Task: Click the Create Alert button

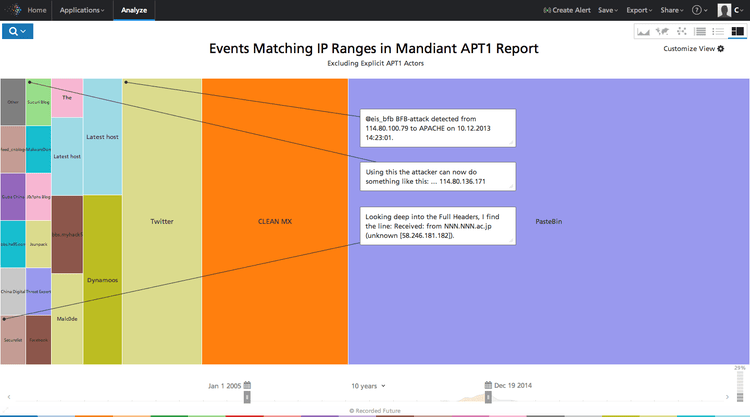Action: tap(566, 10)
